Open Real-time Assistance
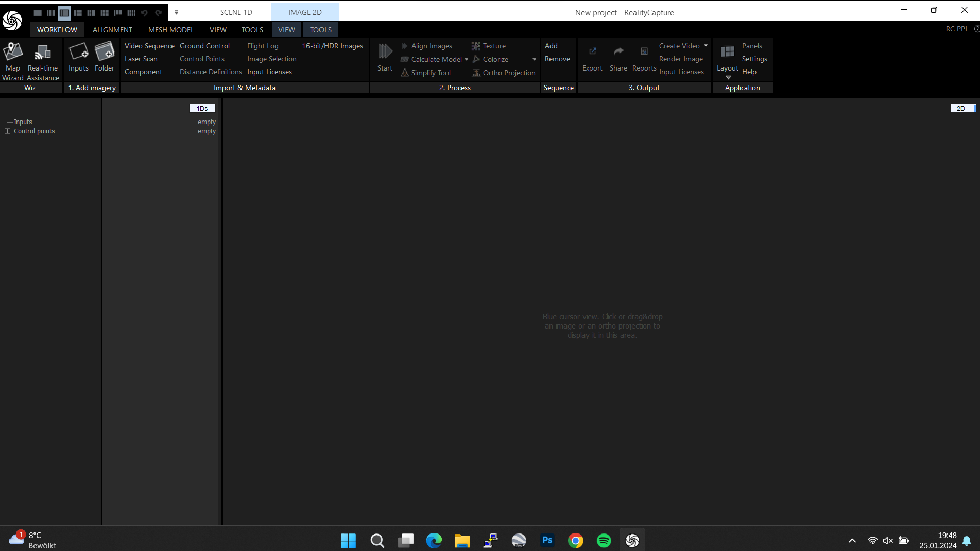Viewport: 980px width, 551px height. [43, 61]
